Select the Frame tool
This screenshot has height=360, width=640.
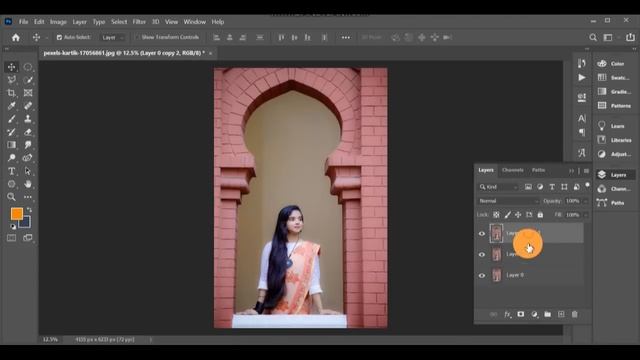tap(28, 93)
